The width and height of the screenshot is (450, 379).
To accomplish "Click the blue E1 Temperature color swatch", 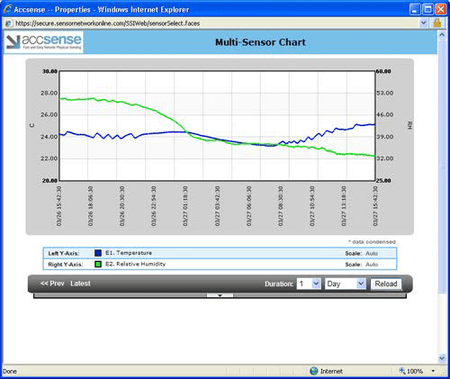I will tap(98, 253).
